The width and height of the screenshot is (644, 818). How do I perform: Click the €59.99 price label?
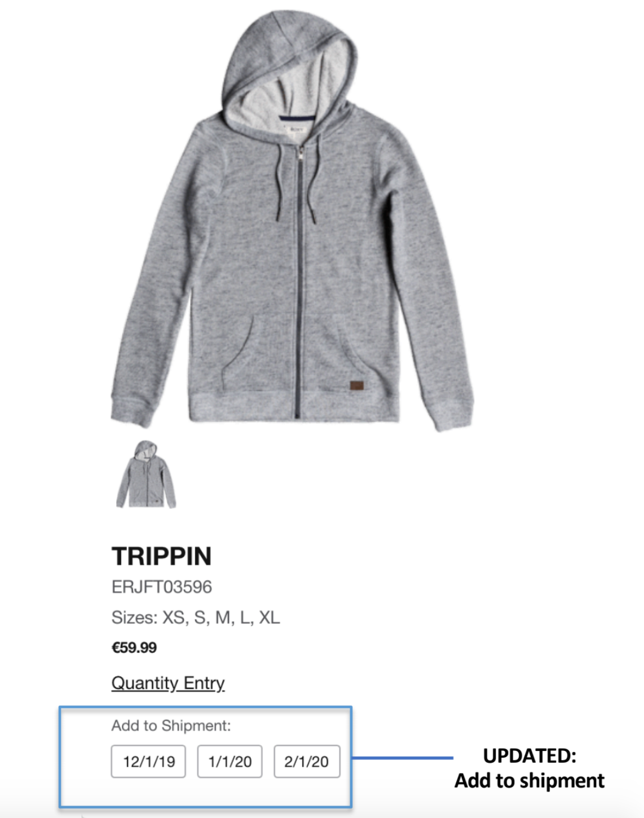pos(134,648)
